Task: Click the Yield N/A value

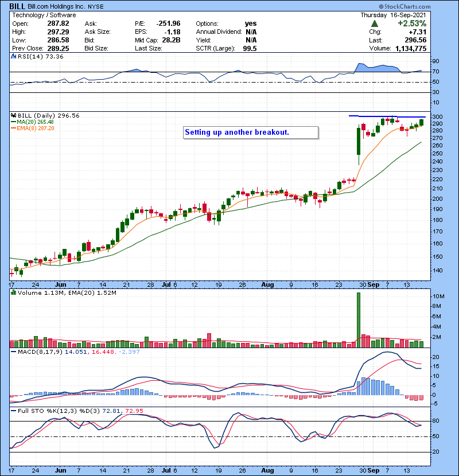Action: click(x=251, y=40)
